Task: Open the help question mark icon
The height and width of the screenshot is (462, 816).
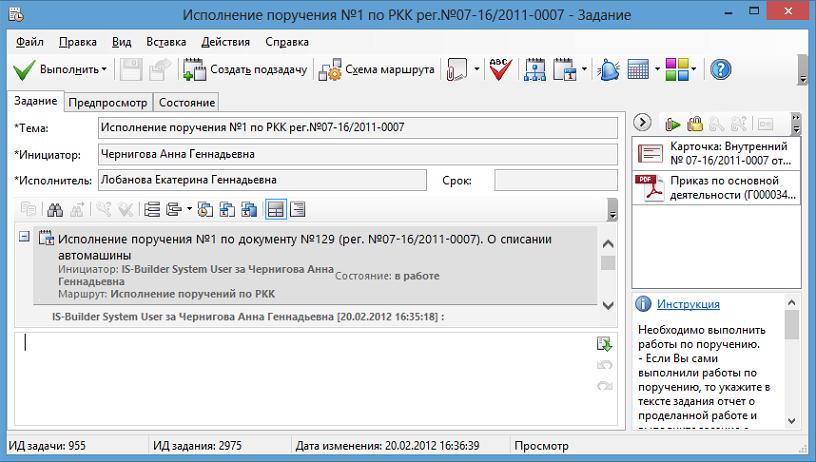Action: tap(720, 70)
